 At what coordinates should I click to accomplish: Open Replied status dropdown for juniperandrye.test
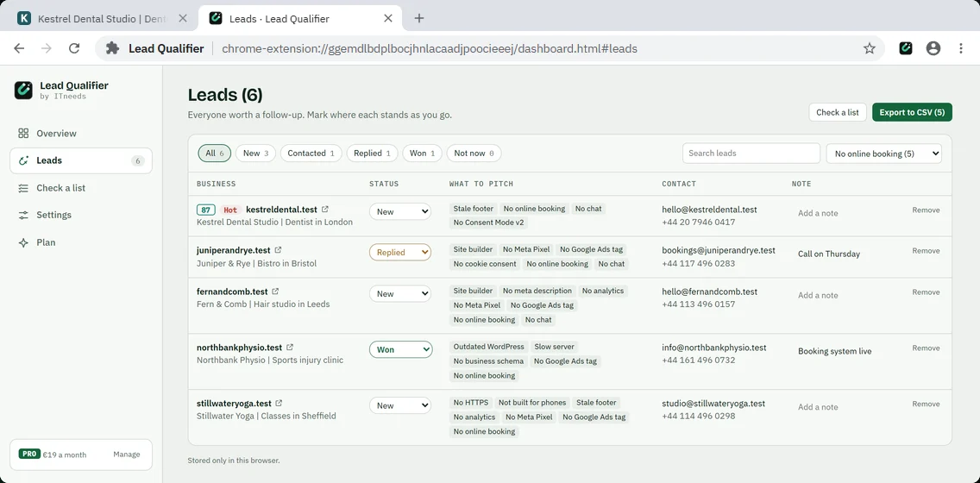(400, 253)
